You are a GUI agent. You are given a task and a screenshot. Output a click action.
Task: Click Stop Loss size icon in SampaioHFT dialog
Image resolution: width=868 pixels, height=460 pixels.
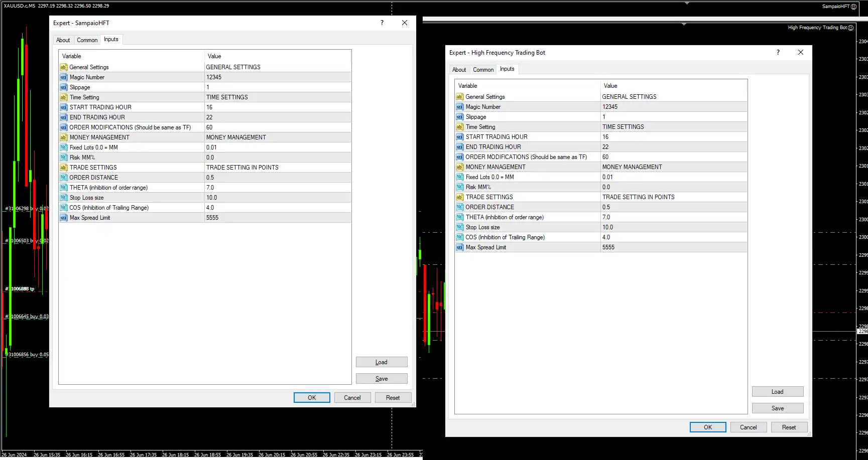click(63, 198)
